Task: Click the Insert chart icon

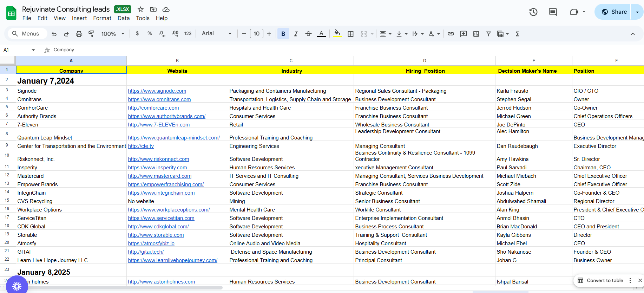Action: point(476,34)
